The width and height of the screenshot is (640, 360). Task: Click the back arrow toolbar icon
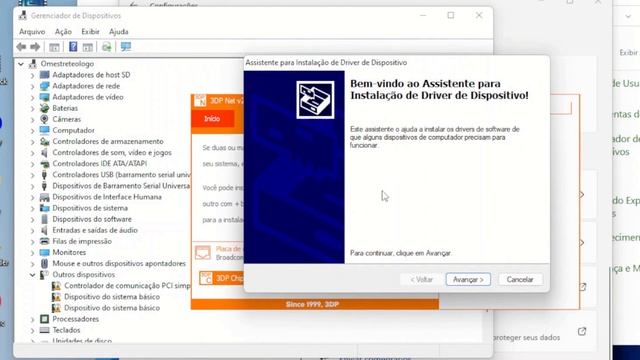coord(21,47)
